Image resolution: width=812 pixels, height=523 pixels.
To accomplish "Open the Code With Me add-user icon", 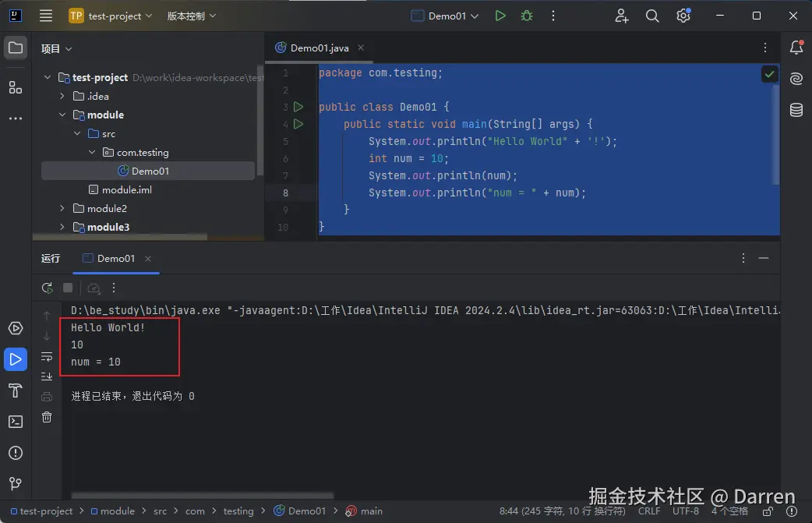I will click(621, 16).
